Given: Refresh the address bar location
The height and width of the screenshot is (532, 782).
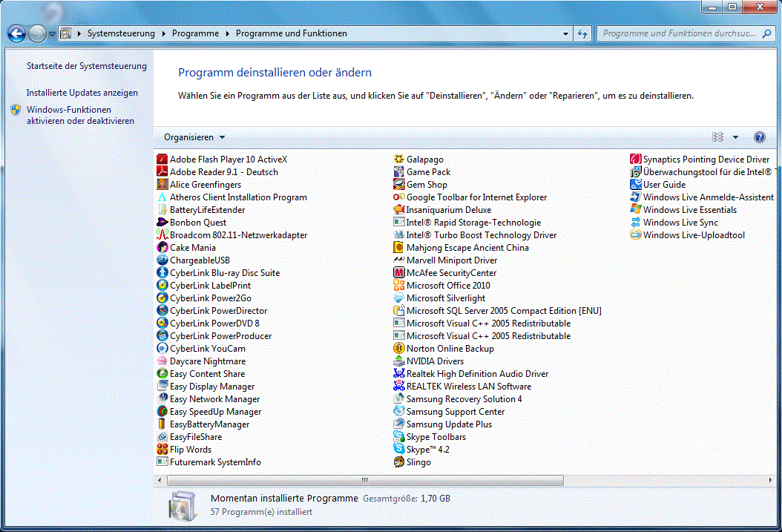Looking at the screenshot, I should (x=582, y=34).
